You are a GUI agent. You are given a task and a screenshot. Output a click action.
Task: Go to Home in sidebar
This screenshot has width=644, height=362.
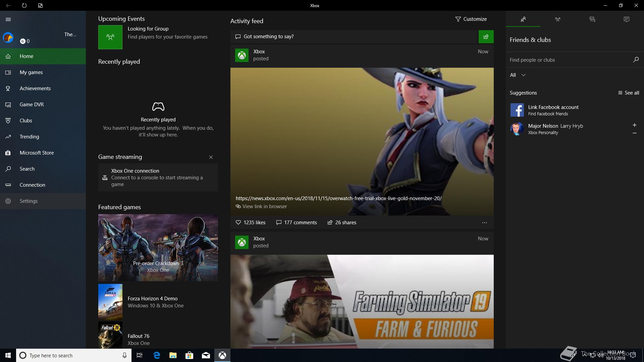tap(43, 56)
